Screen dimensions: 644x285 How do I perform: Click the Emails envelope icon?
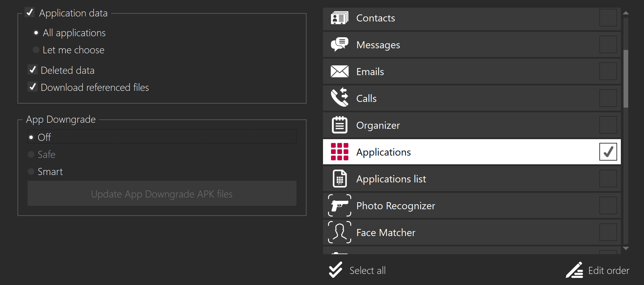coord(339,71)
